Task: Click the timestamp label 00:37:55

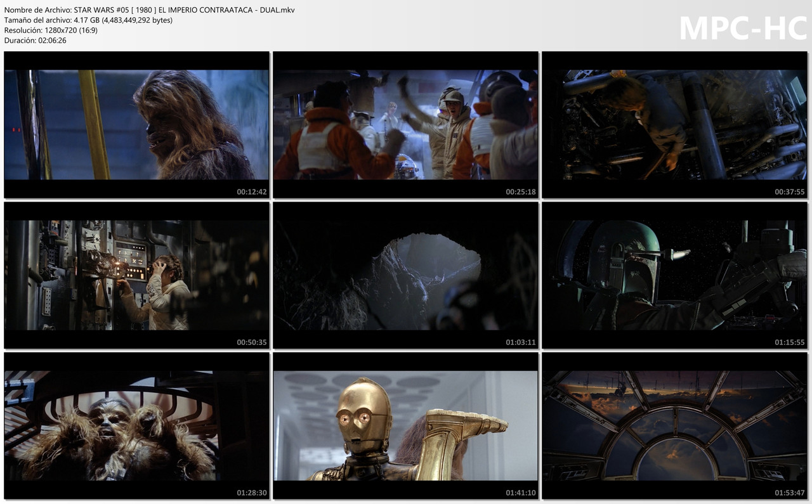Action: 790,191
